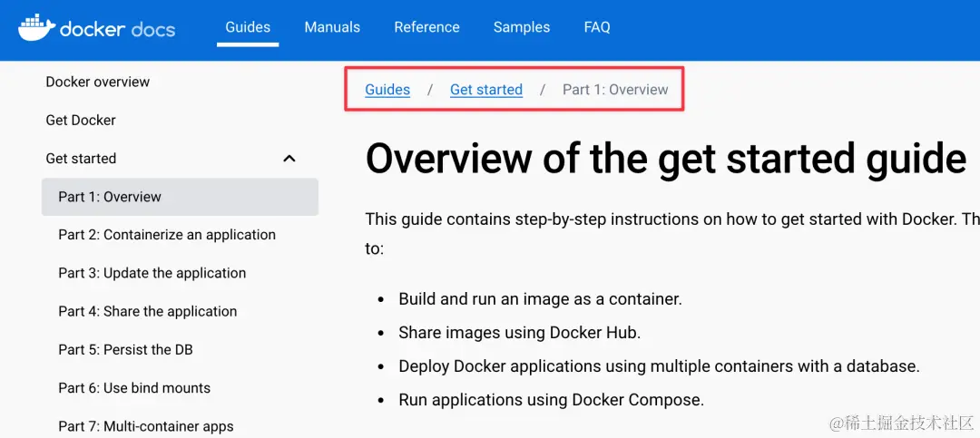Image resolution: width=980 pixels, height=438 pixels.
Task: Open the Manuals tab
Action: (332, 27)
